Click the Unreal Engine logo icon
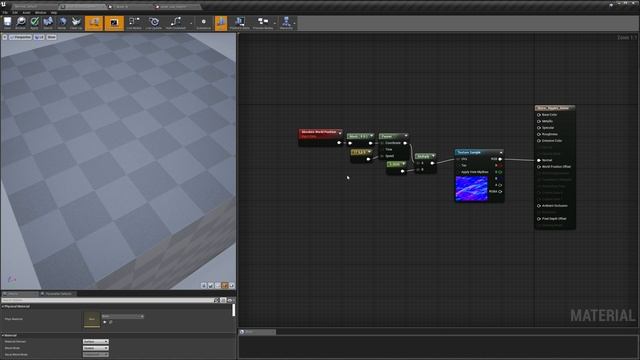 point(3,4)
